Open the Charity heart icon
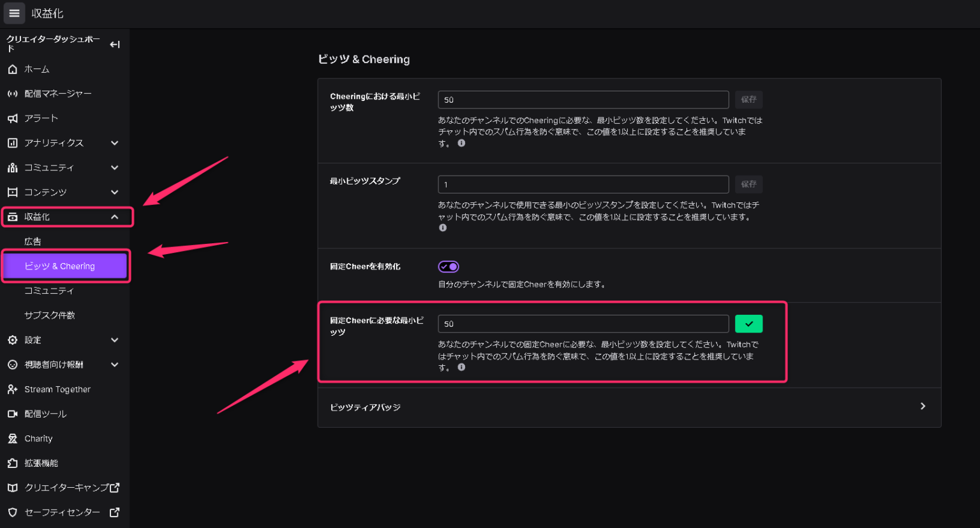 coord(13,438)
